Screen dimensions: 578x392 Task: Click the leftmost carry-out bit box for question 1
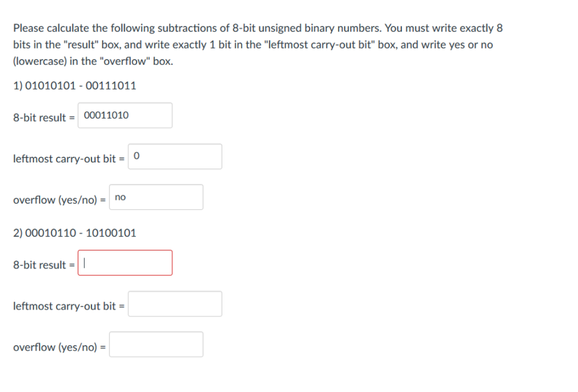(x=175, y=156)
